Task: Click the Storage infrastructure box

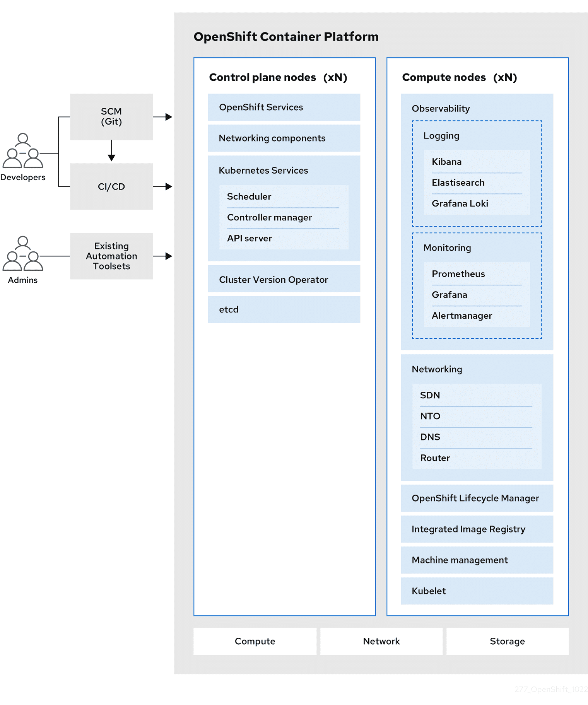Action: coord(508,641)
